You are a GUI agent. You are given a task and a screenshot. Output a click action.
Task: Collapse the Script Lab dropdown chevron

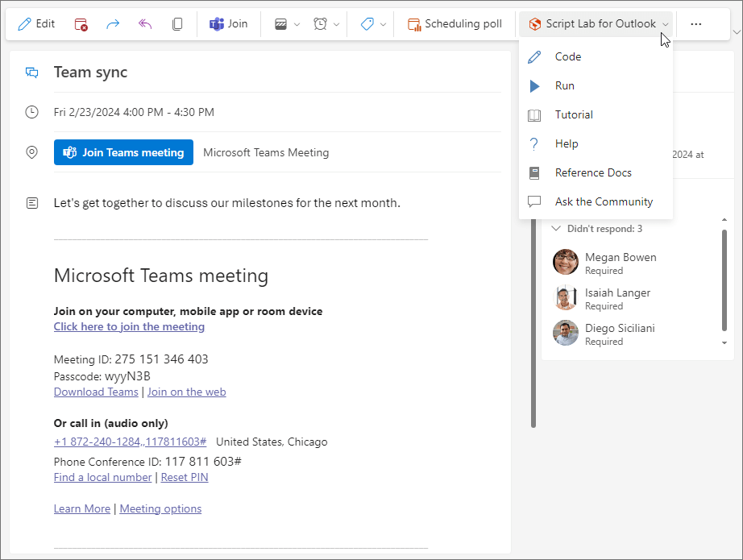[666, 24]
